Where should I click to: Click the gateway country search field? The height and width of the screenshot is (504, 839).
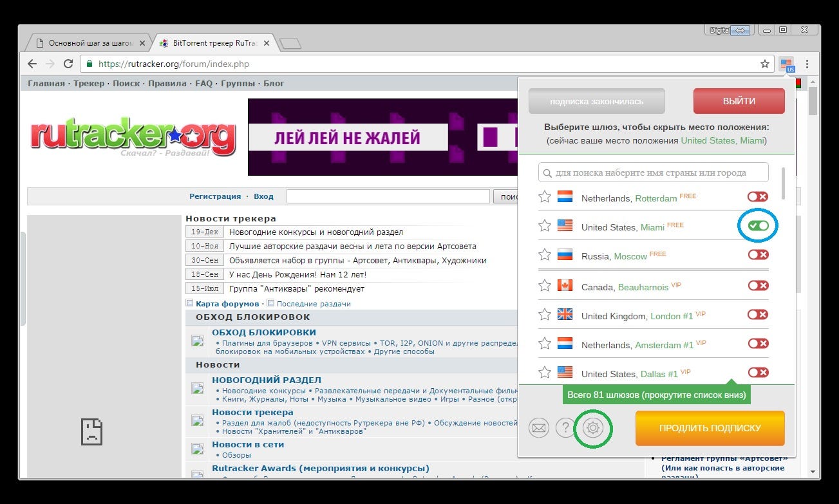point(654,173)
